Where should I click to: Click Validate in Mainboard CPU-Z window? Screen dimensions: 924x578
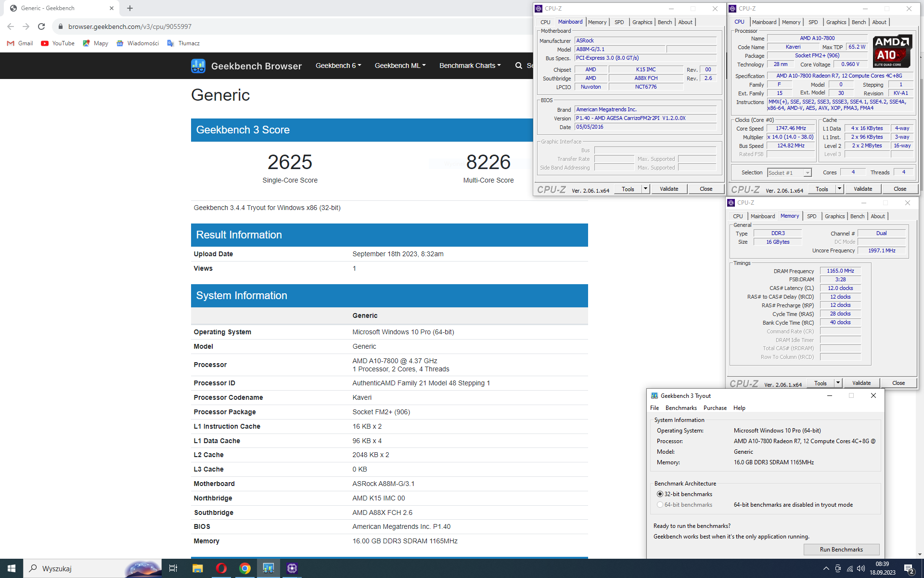[669, 189]
